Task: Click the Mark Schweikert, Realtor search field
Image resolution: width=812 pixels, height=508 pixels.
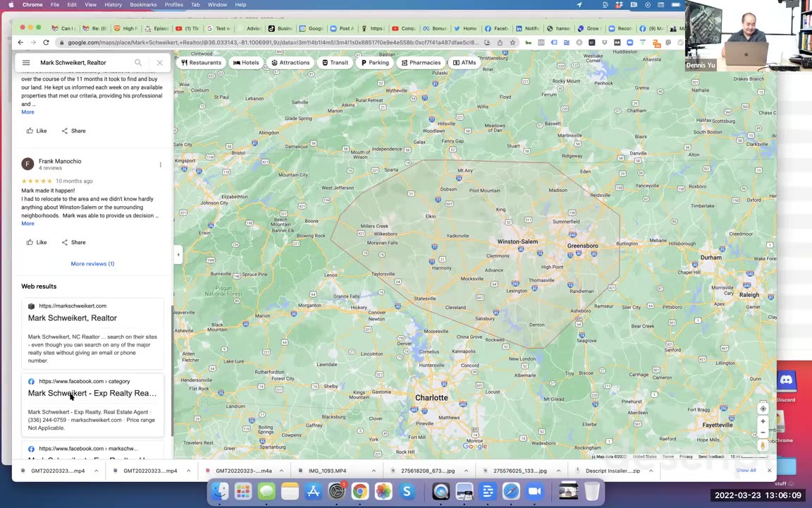Action: pos(83,63)
